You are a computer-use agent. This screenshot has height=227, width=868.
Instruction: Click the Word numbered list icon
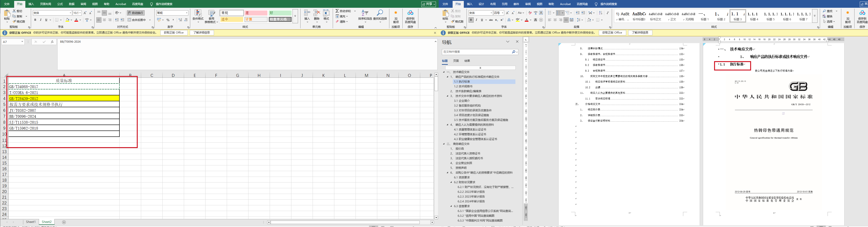(x=559, y=13)
